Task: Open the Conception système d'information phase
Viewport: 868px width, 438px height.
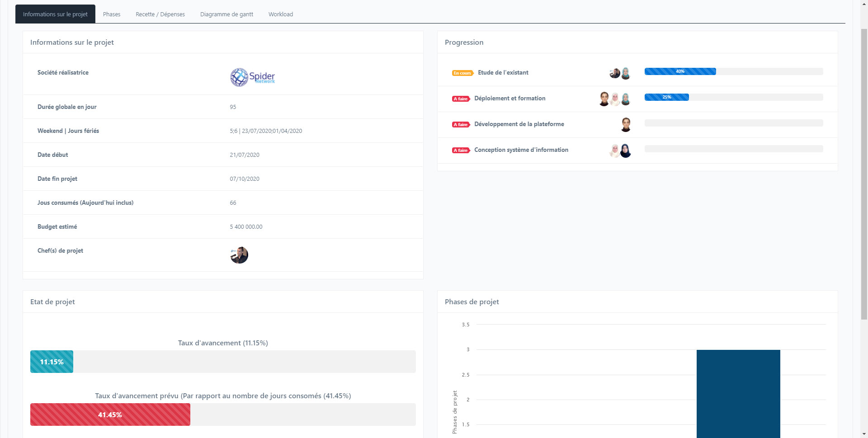Action: tap(521, 150)
